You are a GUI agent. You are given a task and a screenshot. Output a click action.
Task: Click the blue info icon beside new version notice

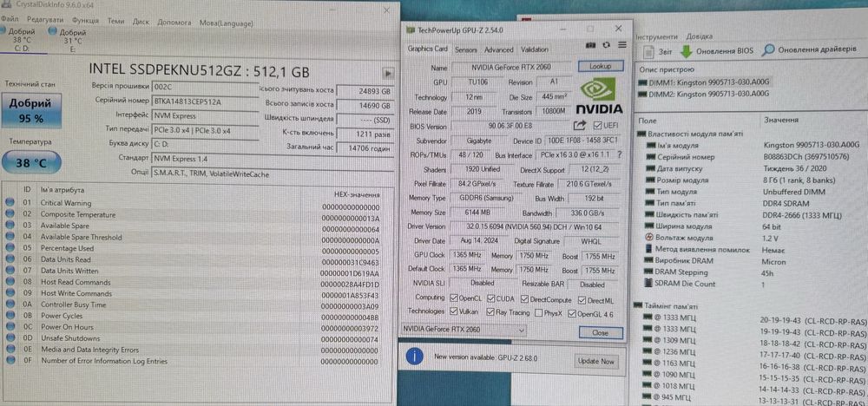[x=414, y=356]
